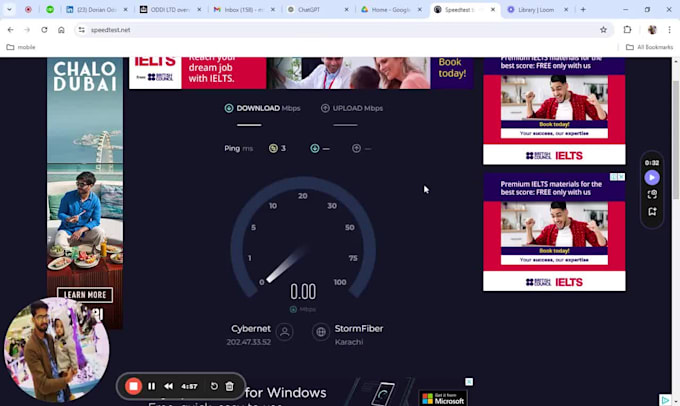Click the add-bookmark icon on side widget
Image resolution: width=680 pixels, height=406 pixels.
[652, 211]
